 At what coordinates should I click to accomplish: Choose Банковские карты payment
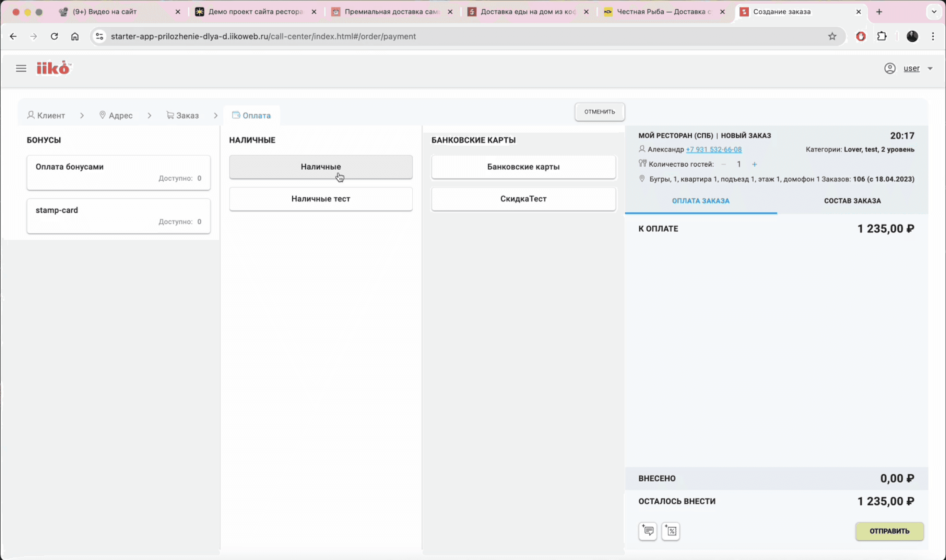[x=523, y=167]
